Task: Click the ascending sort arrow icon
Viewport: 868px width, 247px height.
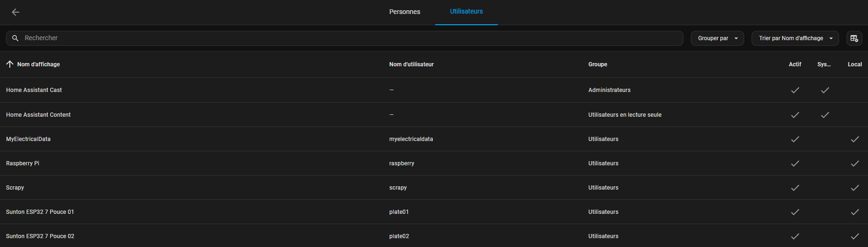Action: 10,64
